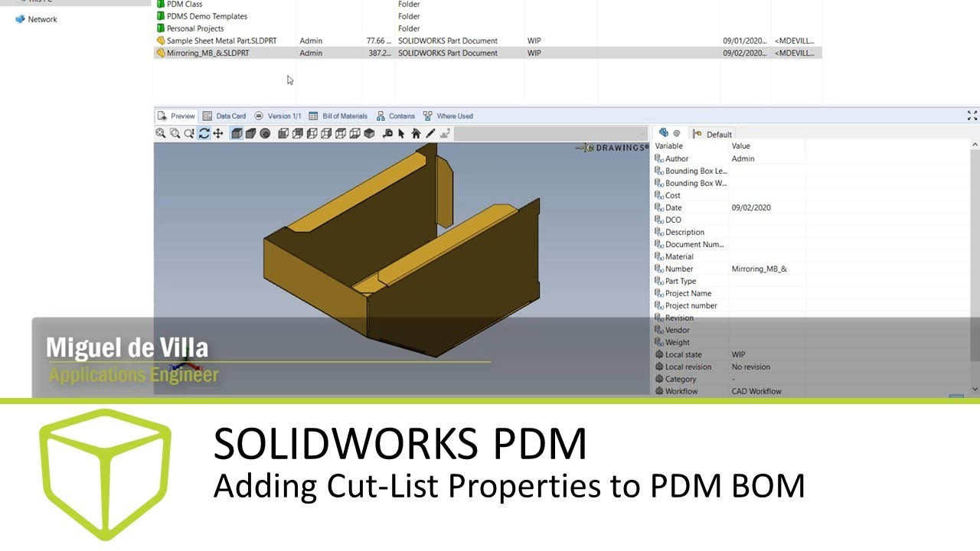980x551 pixels.
Task: Activate the Markup pencil tool
Action: coord(430,133)
